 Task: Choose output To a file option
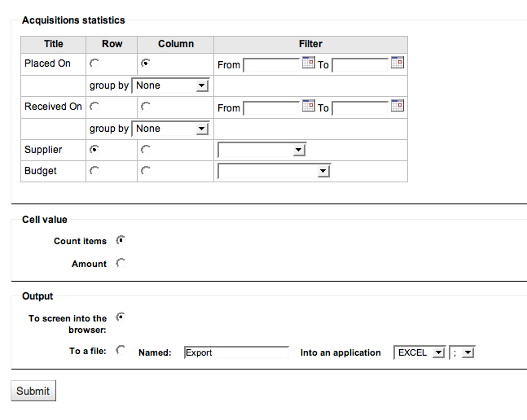(121, 350)
